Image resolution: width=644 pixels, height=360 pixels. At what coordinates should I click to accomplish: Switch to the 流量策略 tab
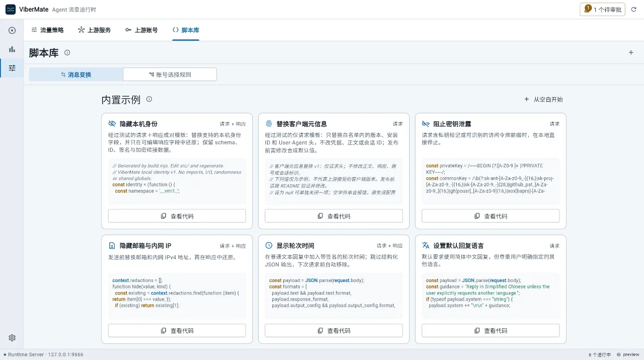point(47,30)
